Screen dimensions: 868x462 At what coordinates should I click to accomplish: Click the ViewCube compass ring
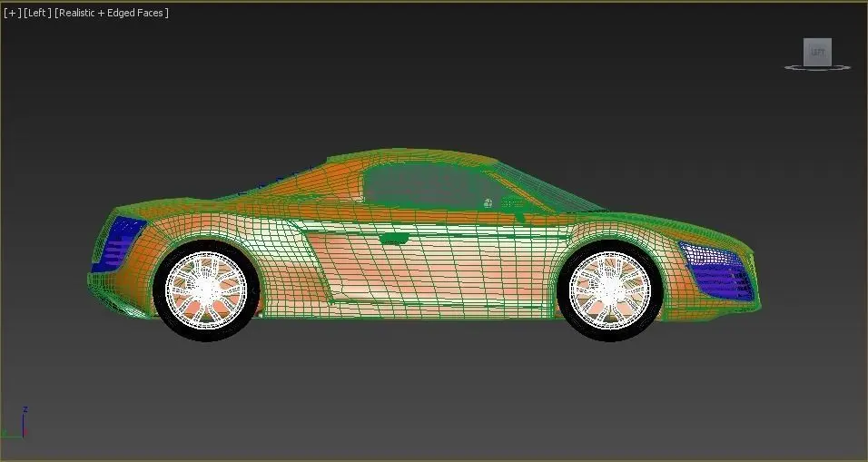pyautogui.click(x=818, y=68)
